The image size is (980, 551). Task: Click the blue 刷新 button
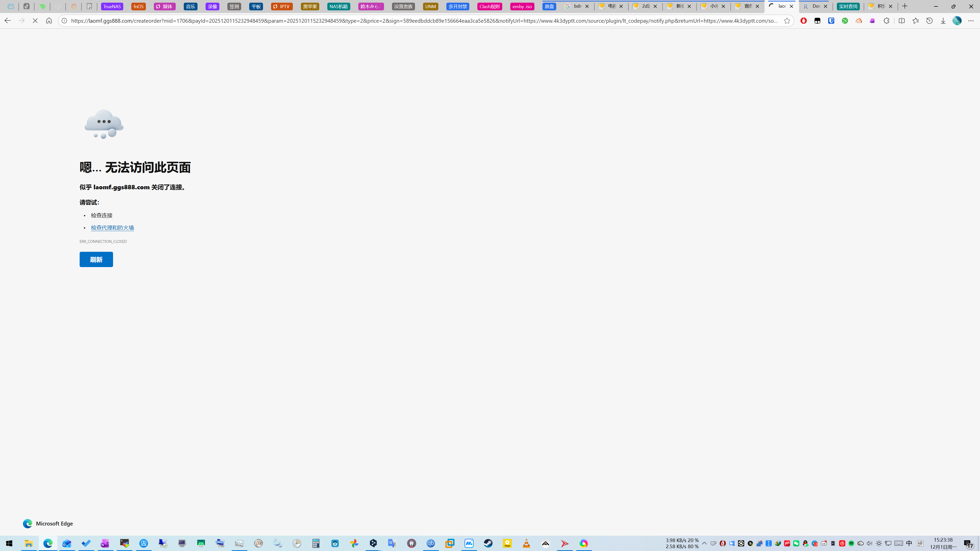click(96, 259)
